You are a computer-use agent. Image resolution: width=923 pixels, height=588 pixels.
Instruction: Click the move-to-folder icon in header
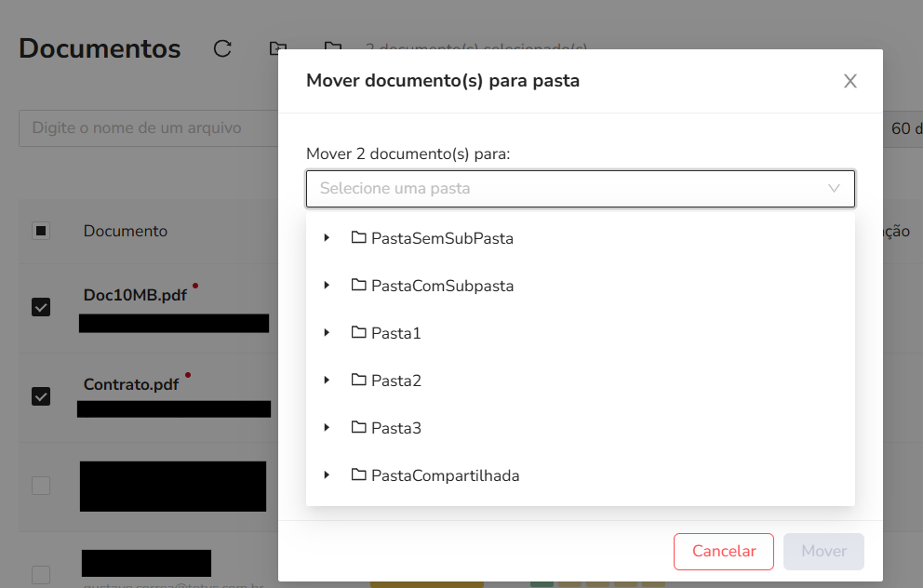[x=277, y=48]
